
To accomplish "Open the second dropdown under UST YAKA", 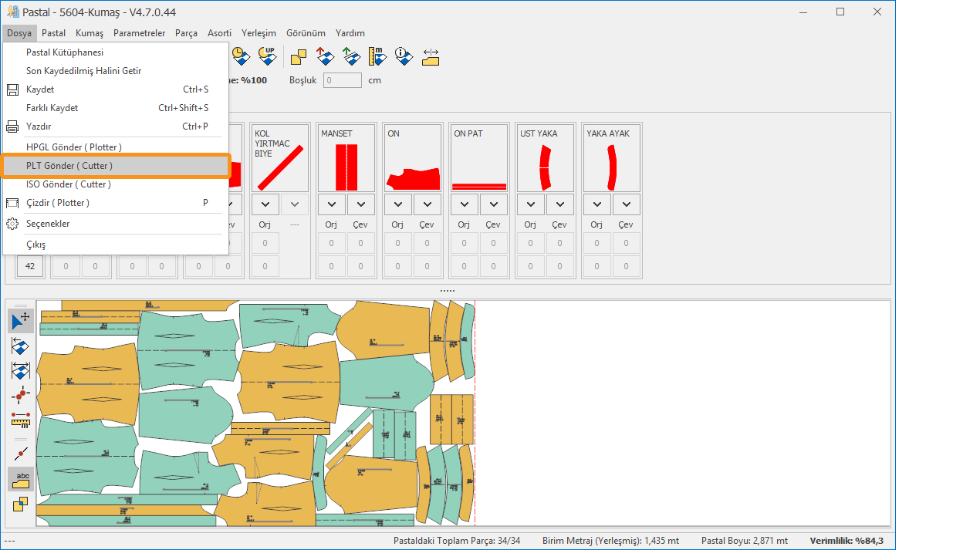I will (x=560, y=204).
